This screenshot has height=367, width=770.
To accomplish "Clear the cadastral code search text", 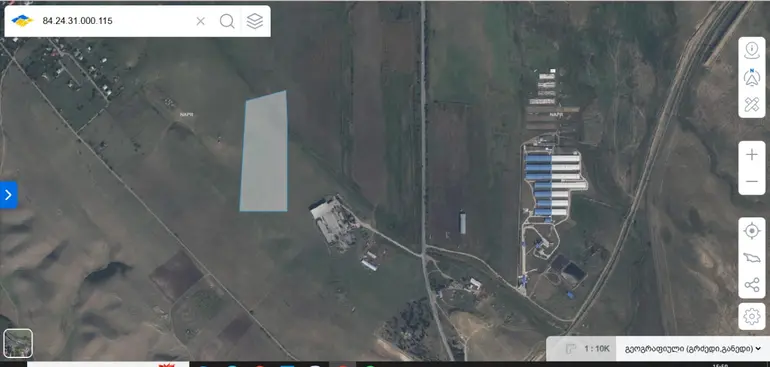I will click(200, 21).
